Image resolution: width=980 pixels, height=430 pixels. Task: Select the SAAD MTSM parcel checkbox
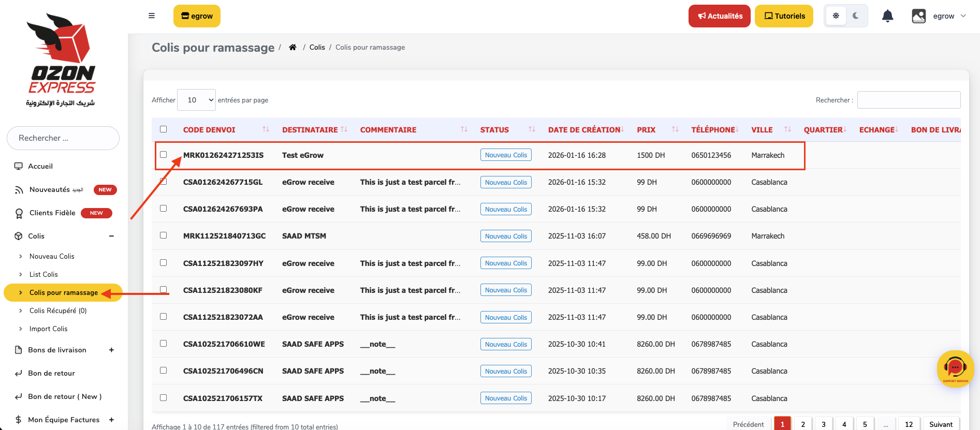pyautogui.click(x=164, y=235)
